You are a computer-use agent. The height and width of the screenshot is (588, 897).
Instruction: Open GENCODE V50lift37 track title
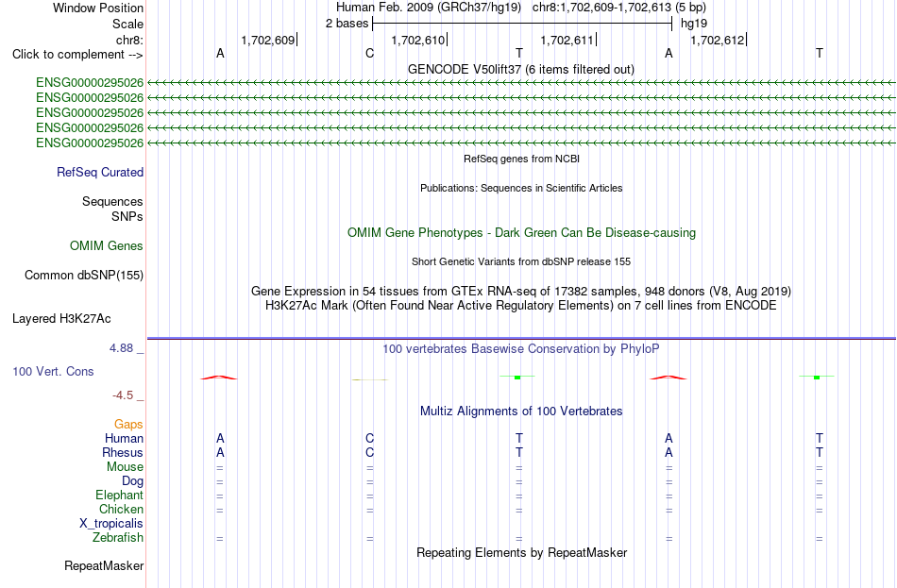[x=520, y=69]
